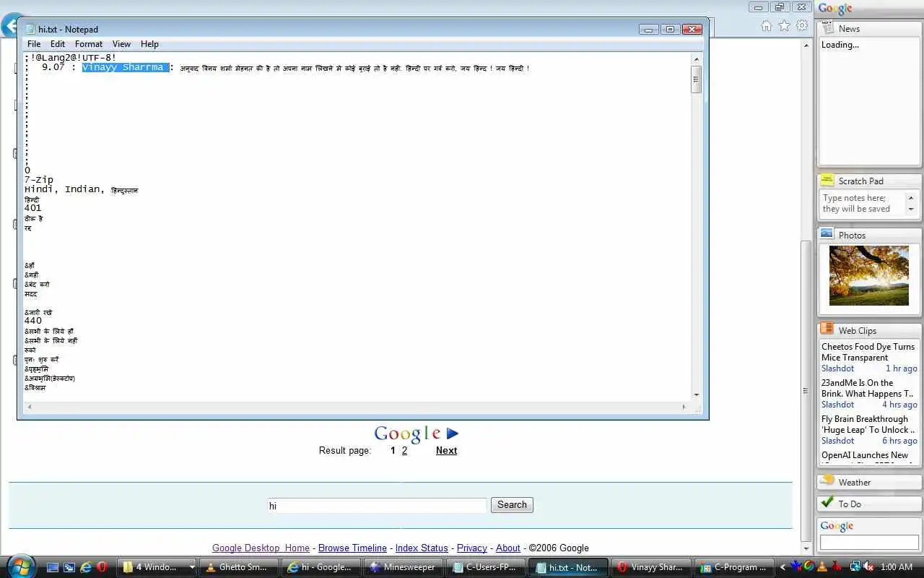924x578 pixels.
Task: Switch to C-Users-FP... taskbar button
Action: (484, 567)
